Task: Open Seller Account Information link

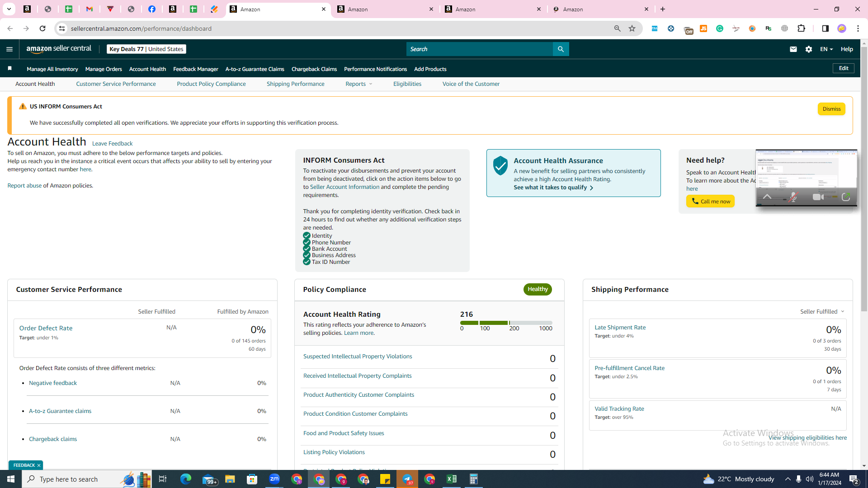Action: coord(344,187)
